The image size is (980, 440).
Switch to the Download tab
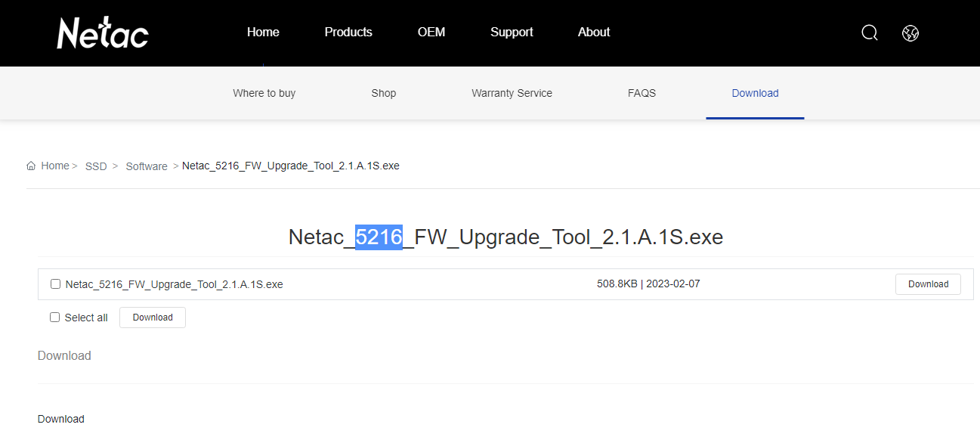coord(755,92)
